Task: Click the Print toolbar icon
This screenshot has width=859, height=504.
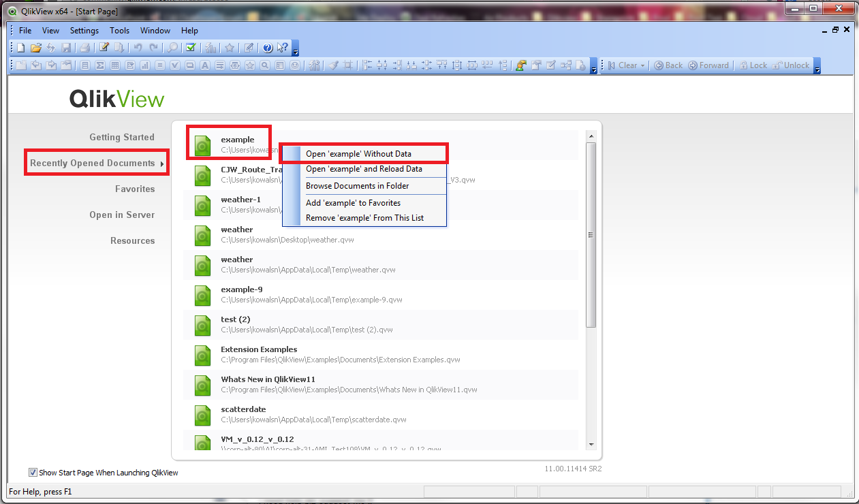Action: point(84,48)
